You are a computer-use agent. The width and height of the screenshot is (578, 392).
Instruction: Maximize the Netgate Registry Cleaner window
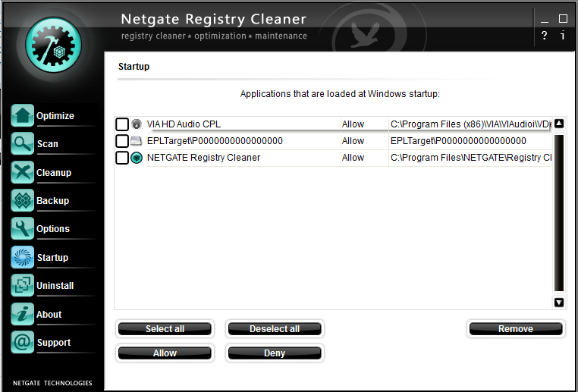563,18
